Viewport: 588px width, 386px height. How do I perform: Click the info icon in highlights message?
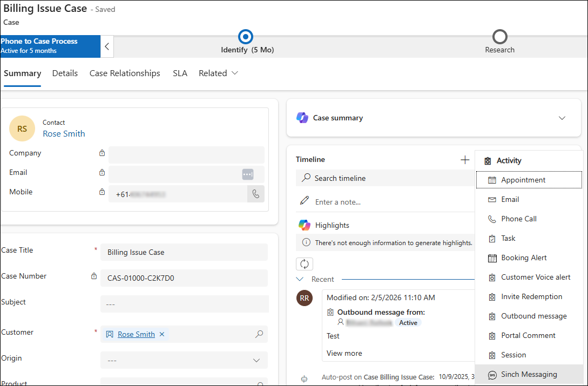pyautogui.click(x=306, y=242)
